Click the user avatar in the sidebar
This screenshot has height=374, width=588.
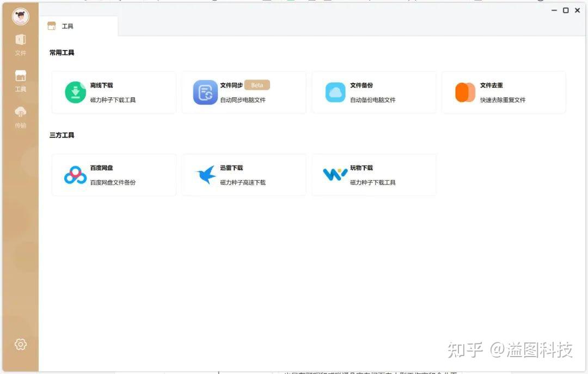(20, 16)
